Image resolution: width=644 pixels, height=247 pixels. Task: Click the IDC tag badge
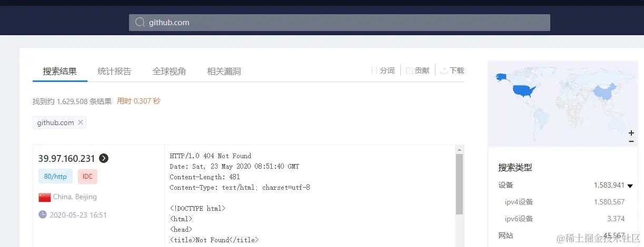[x=87, y=177]
